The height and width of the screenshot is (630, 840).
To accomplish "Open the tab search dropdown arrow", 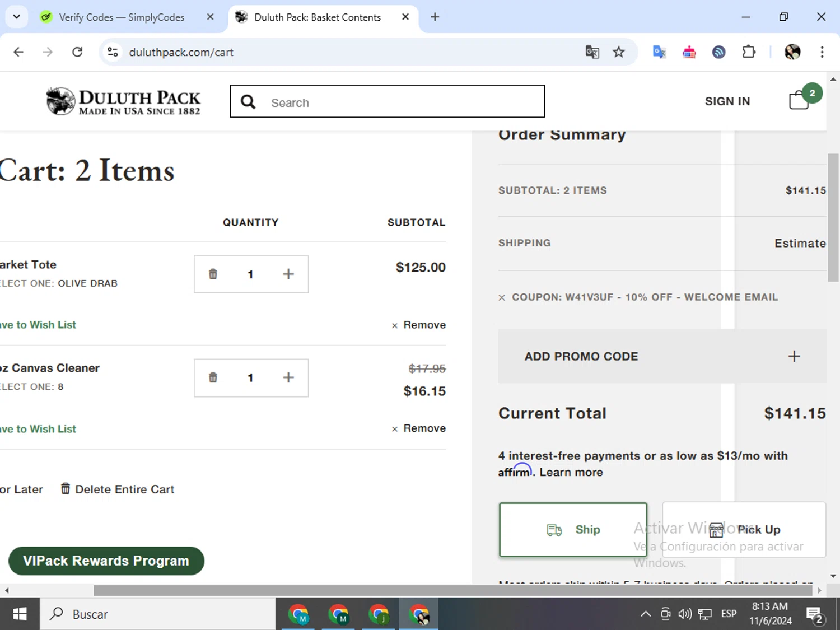I will pyautogui.click(x=17, y=17).
